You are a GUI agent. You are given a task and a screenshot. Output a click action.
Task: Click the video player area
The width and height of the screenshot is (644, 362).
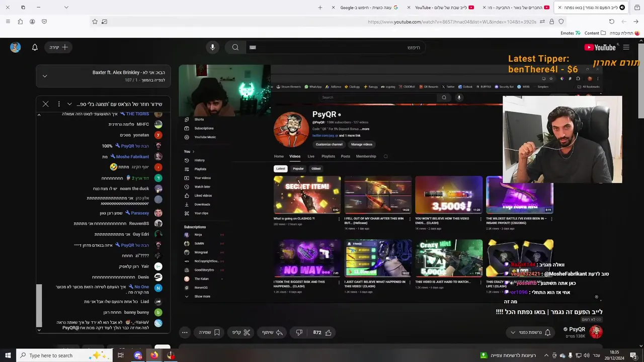click(x=390, y=185)
